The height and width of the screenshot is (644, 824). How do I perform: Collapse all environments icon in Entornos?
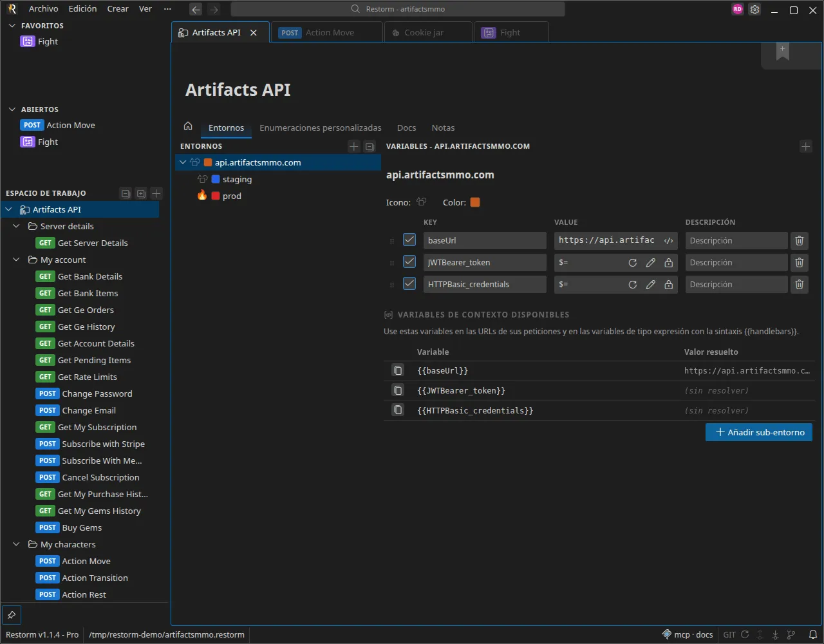[370, 147]
